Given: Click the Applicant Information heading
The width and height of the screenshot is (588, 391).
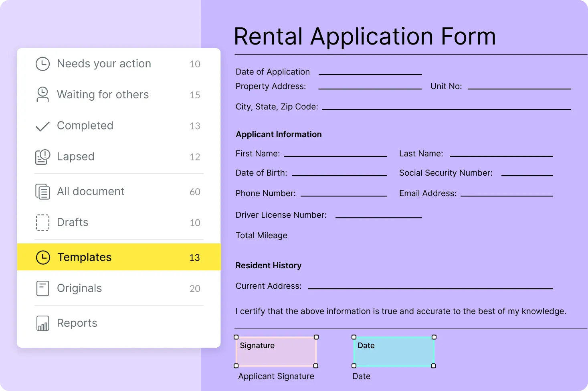Looking at the screenshot, I should pos(279,134).
